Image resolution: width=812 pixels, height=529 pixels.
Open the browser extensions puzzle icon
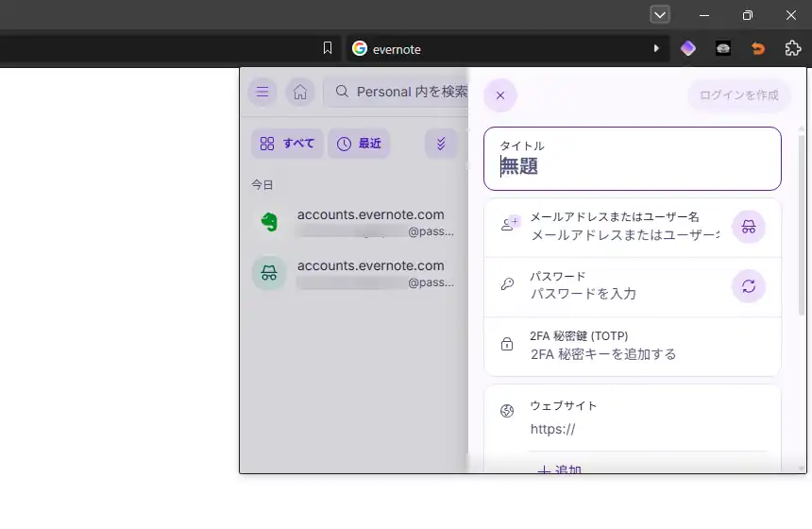click(x=793, y=48)
